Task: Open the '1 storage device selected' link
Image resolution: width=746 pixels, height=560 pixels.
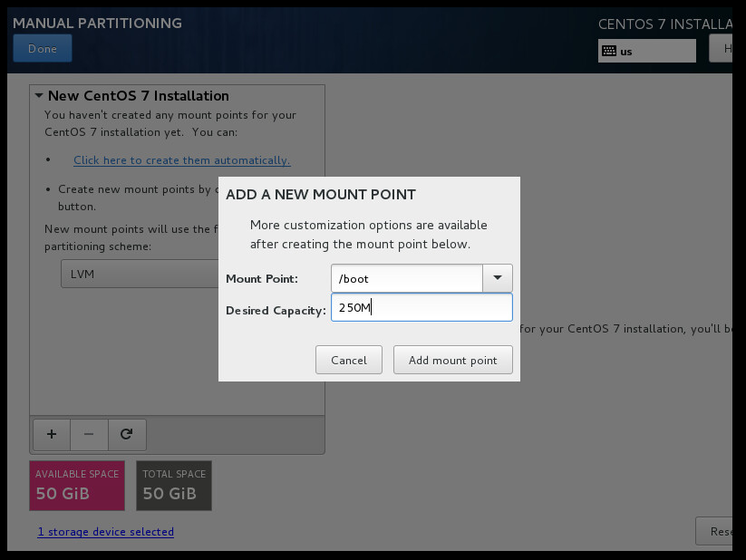Action: pos(106,531)
